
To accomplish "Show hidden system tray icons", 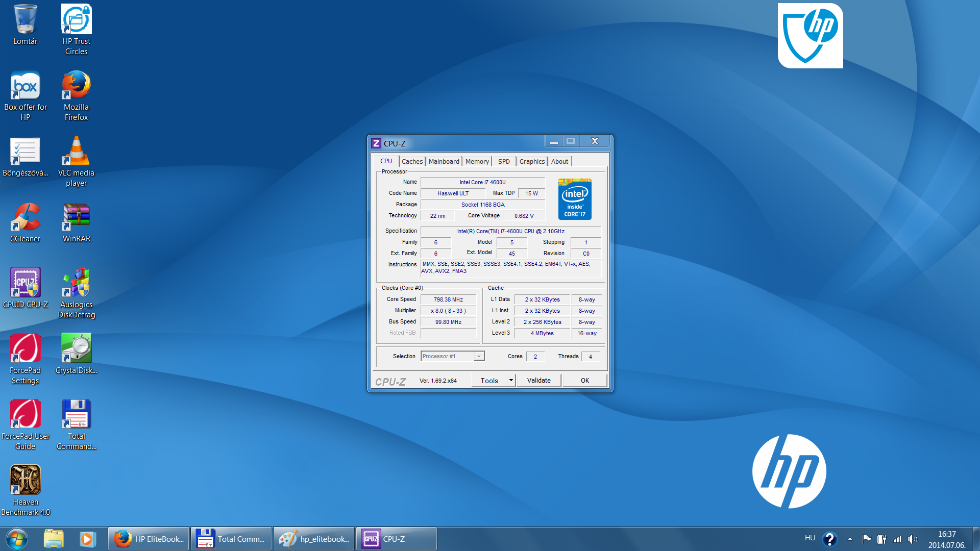I will (x=849, y=538).
